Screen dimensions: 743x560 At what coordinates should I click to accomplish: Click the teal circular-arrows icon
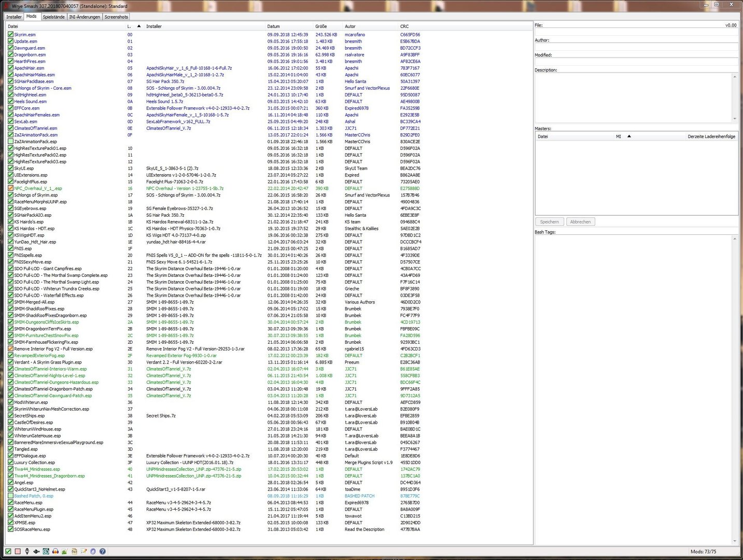pos(46,551)
